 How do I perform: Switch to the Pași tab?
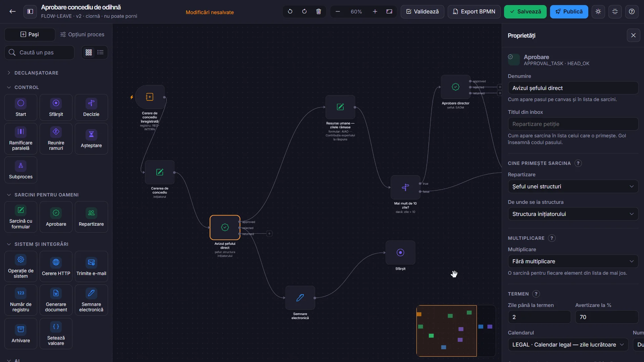30,34
